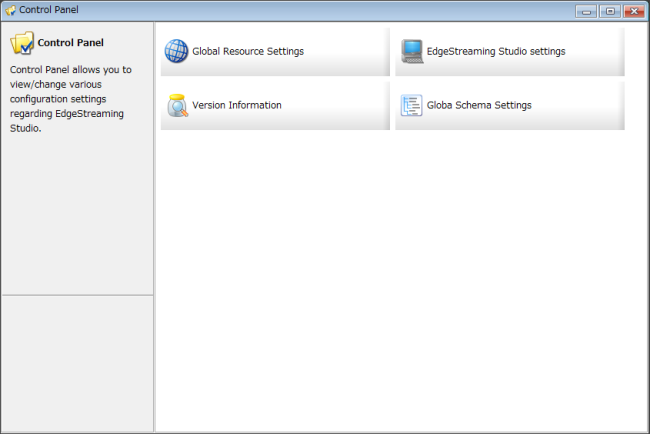Click the horizontal divider in the left sidebar
Image resolution: width=650 pixels, height=434 pixels.
(x=77, y=296)
